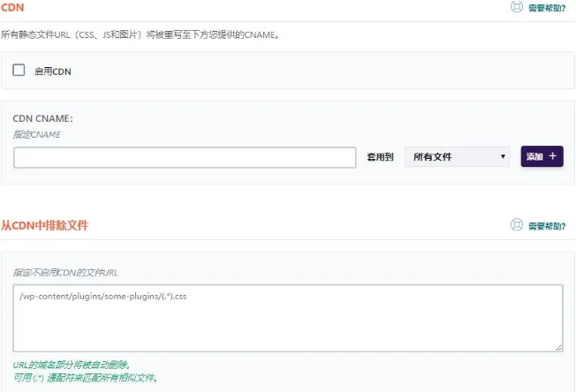Open 需要帮助? link in 从CDN中排除文件 header
Screen dimensions: 576x392
(547, 226)
